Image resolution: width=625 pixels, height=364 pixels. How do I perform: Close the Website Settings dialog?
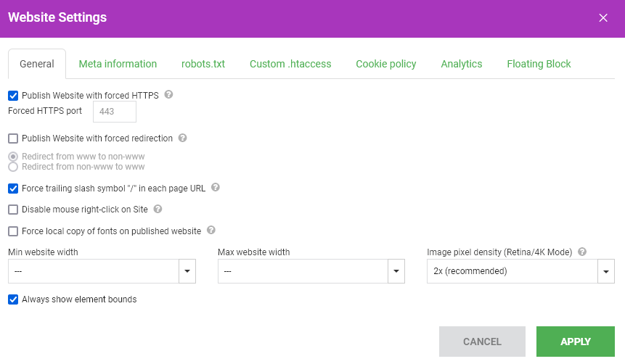[603, 18]
